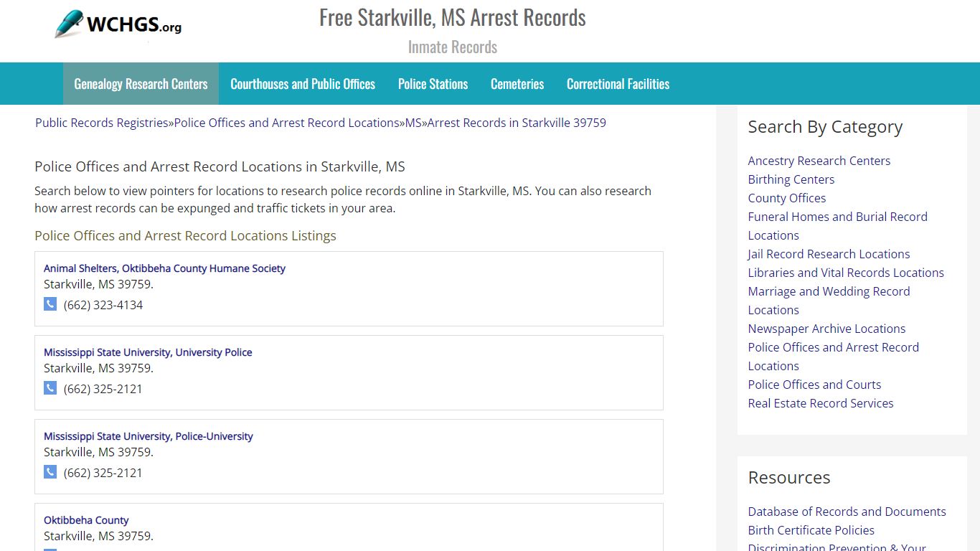This screenshot has width=980, height=551.
Task: Click phone icon under University Police listing
Action: coord(50,388)
